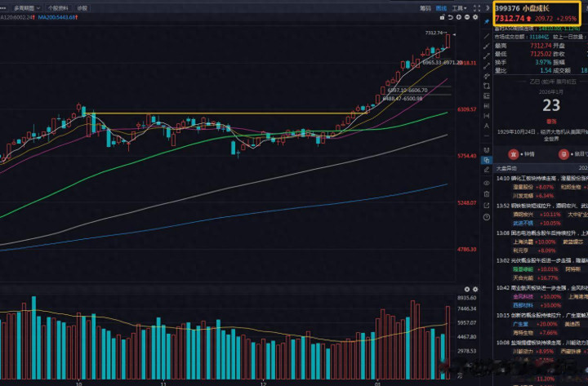Open the 2026年1月 month selector
Image resolution: width=588 pixels, height=386 pixels.
(x=551, y=91)
